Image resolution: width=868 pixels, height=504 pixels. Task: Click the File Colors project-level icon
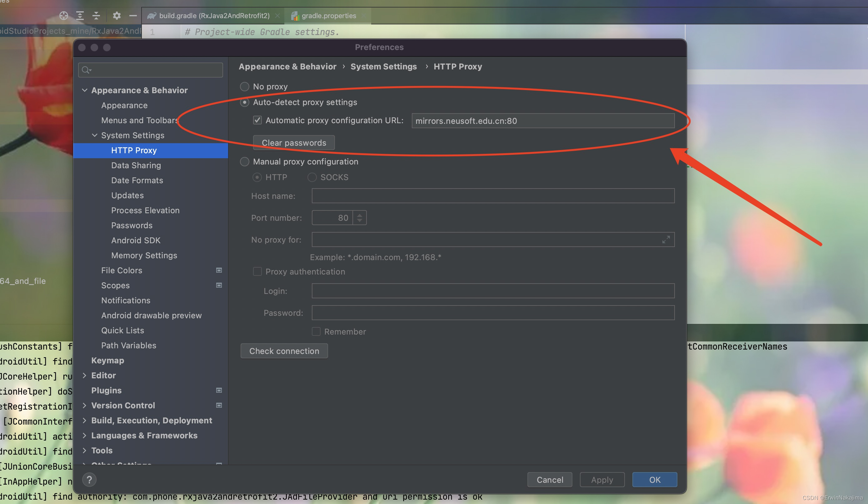pos(219,270)
